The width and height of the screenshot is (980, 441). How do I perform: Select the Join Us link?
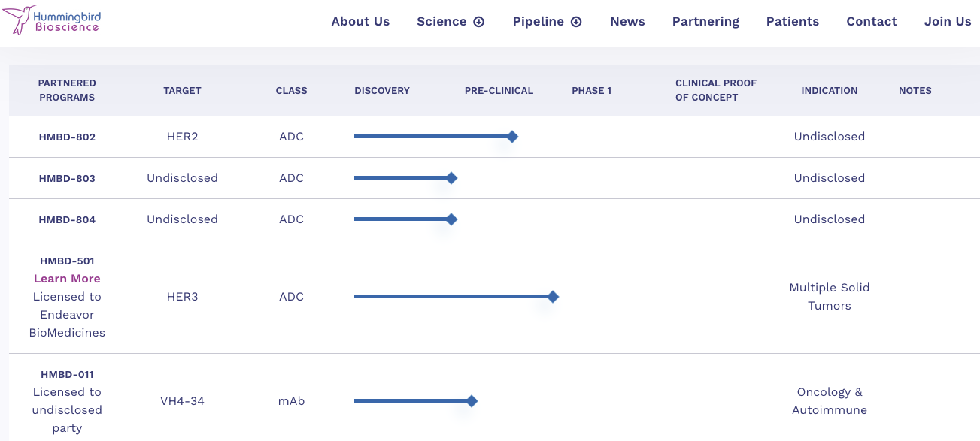948,22
